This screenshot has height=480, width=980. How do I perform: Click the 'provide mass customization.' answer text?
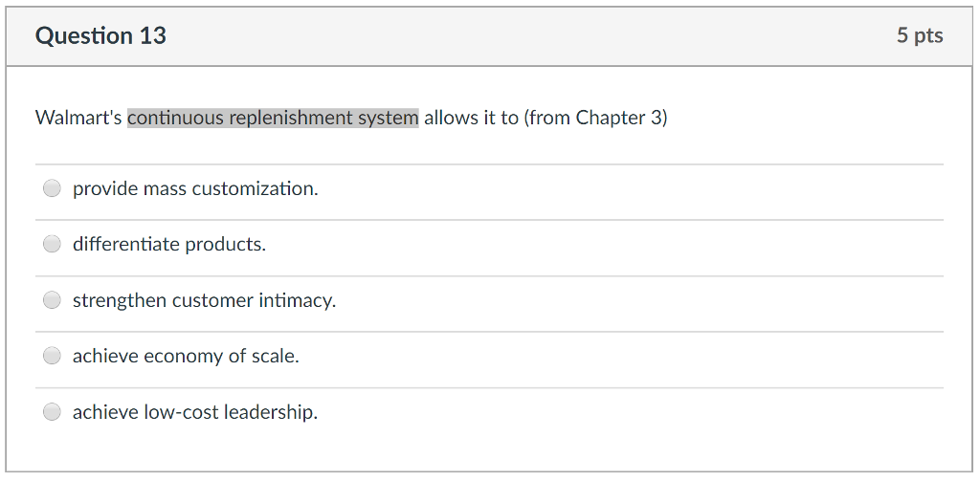tap(195, 188)
